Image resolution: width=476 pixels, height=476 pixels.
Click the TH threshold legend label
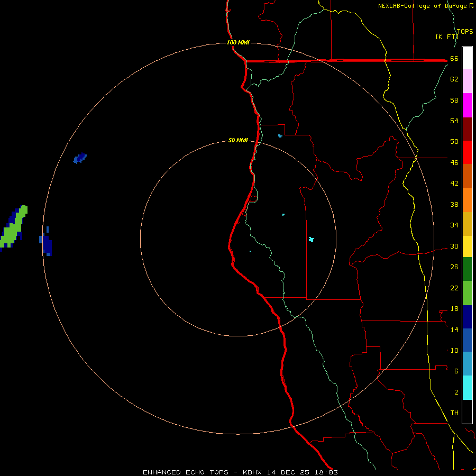[454, 413]
